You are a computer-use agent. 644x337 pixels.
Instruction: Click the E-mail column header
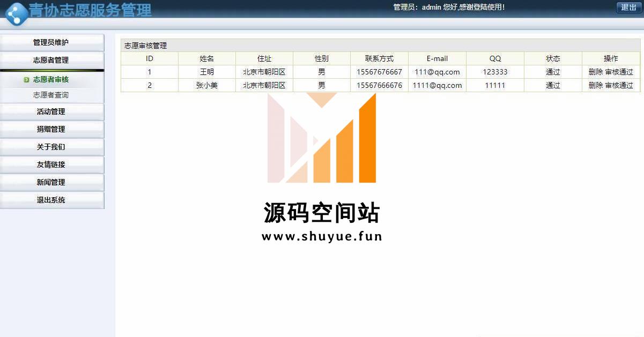(x=438, y=58)
